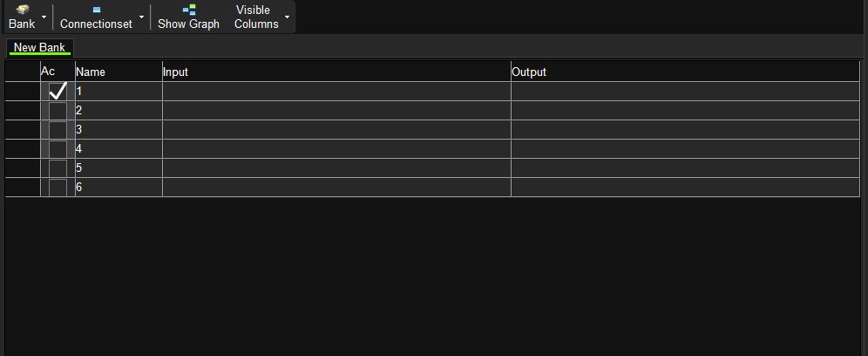This screenshot has height=356, width=868.
Task: Expand the Connectionset dropdown arrow
Action: click(x=141, y=17)
